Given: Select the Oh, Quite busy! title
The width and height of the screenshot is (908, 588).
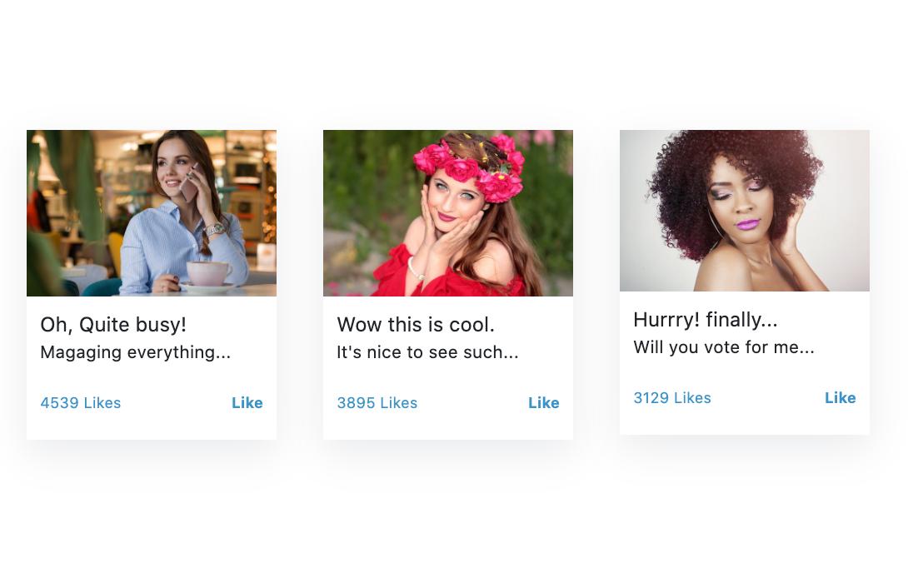Looking at the screenshot, I should (x=113, y=325).
